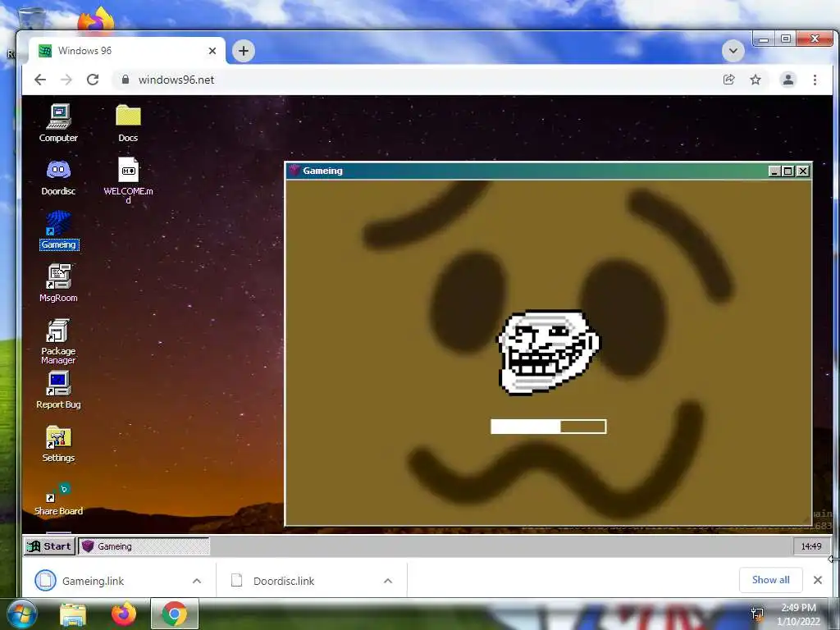Launch the Package Manager icon
The width and height of the screenshot is (840, 630).
(x=58, y=341)
